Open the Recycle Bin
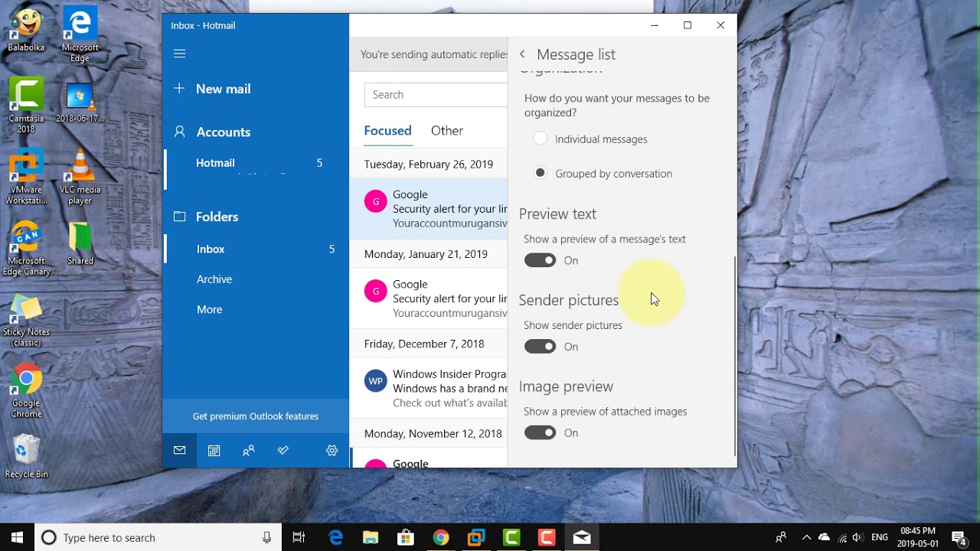Image resolution: width=980 pixels, height=551 pixels. [x=26, y=457]
